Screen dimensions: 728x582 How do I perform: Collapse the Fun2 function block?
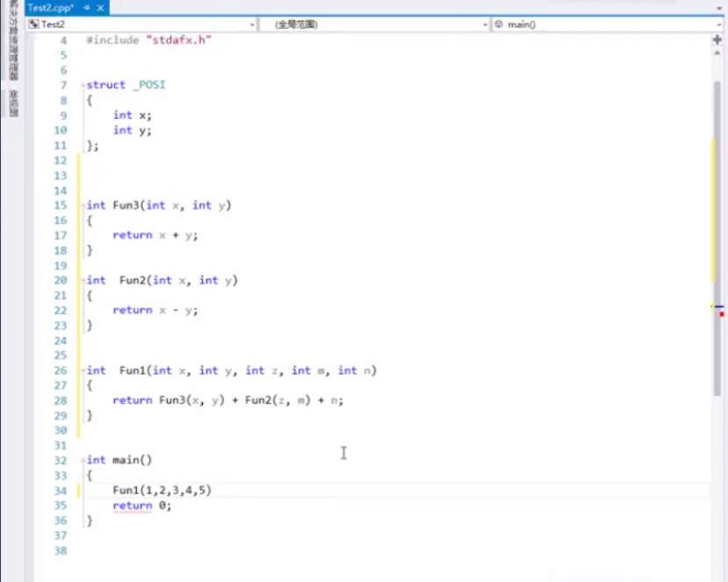pos(83,280)
